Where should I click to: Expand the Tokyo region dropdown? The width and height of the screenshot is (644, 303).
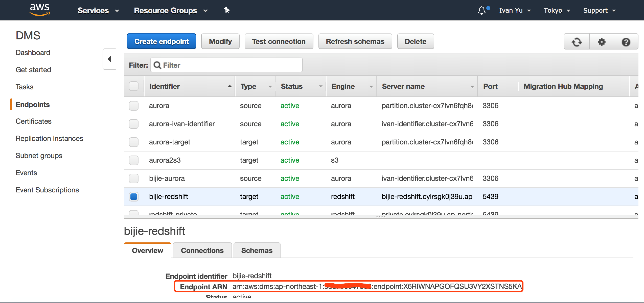(557, 10)
